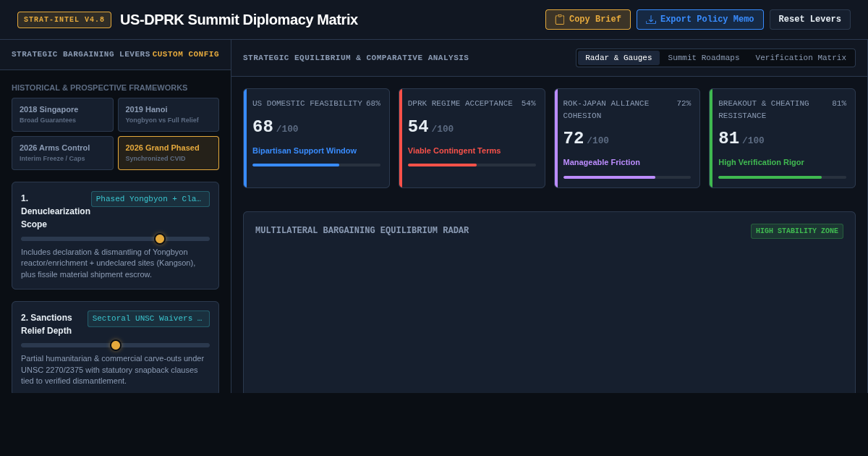Viewport: 868px width, 456px height.
Task: Click the download icon in Export Policy Memo
Action: click(x=651, y=20)
